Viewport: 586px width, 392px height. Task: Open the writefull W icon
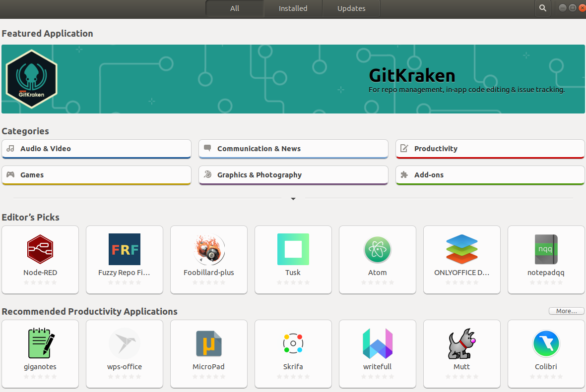click(378, 343)
